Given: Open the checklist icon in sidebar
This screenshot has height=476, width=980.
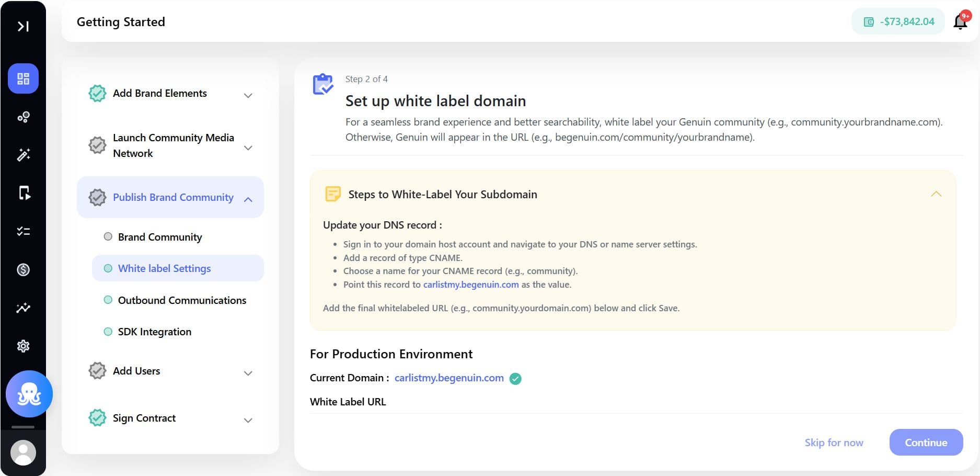Looking at the screenshot, I should coord(23,231).
